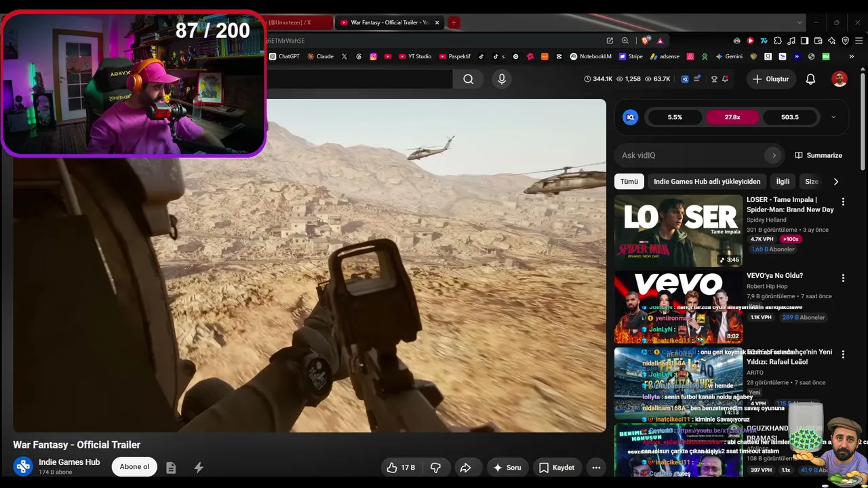Open browser extensions puzzle icon

click(778, 41)
